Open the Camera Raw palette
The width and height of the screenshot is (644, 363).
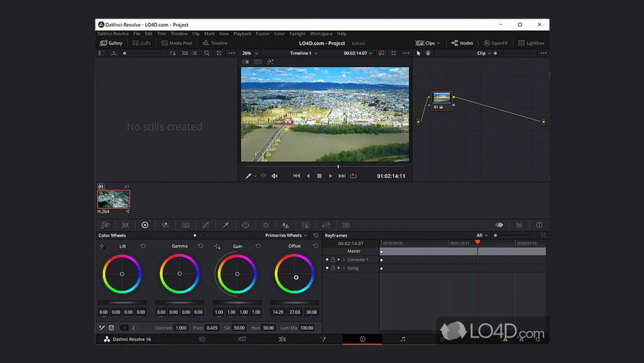pos(105,225)
